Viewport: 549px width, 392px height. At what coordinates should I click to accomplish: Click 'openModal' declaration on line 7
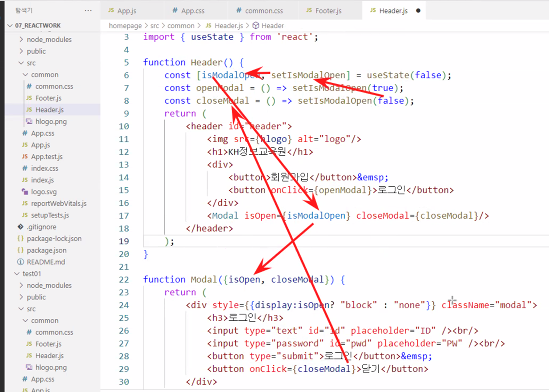coord(220,88)
